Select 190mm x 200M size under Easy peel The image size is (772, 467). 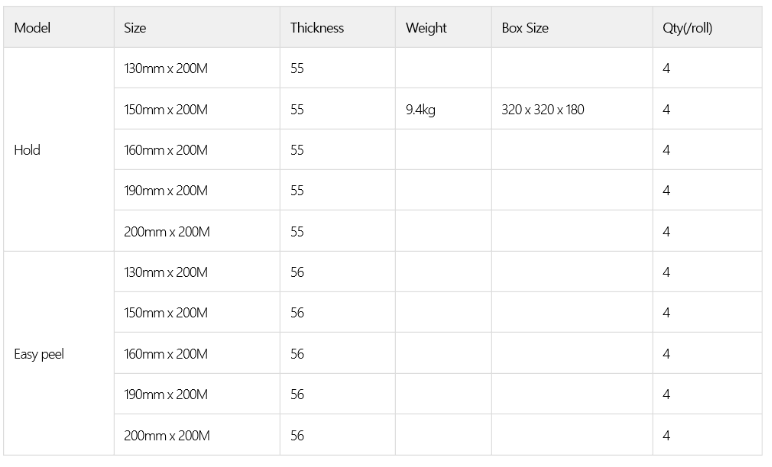[x=166, y=394]
